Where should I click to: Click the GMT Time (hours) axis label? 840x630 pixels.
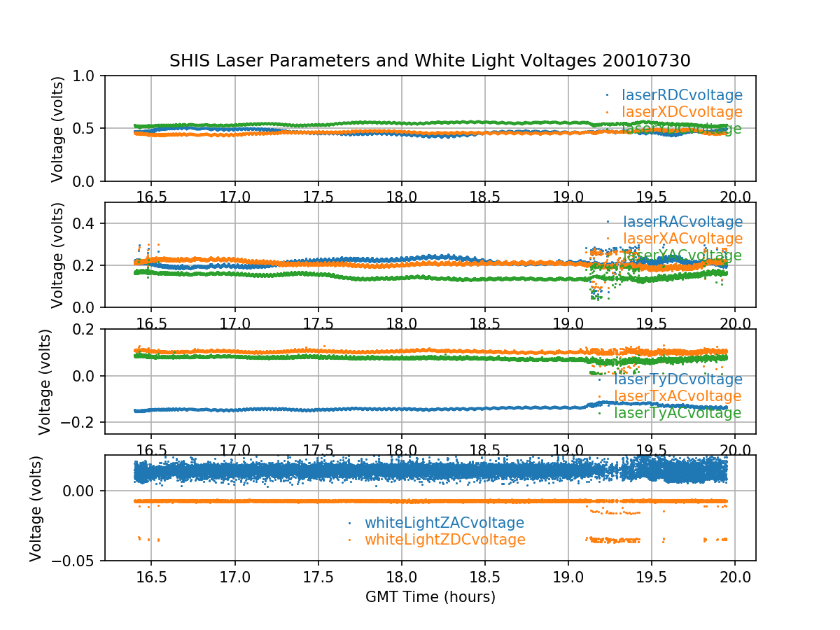[430, 597]
